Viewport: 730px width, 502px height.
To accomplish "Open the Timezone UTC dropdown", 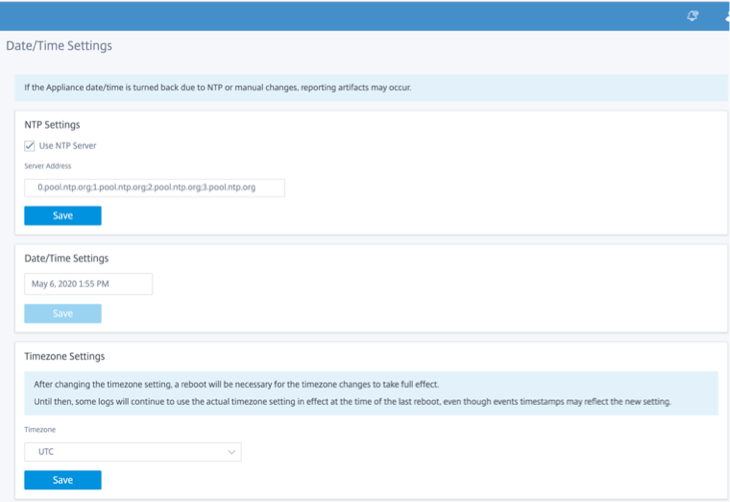I will click(133, 452).
